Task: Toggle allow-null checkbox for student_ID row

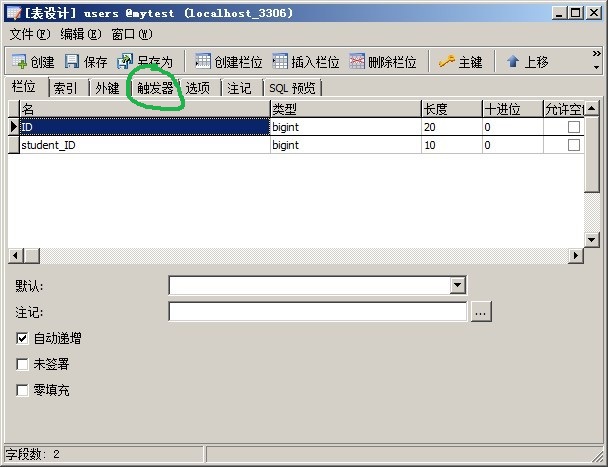Action: coord(574,145)
